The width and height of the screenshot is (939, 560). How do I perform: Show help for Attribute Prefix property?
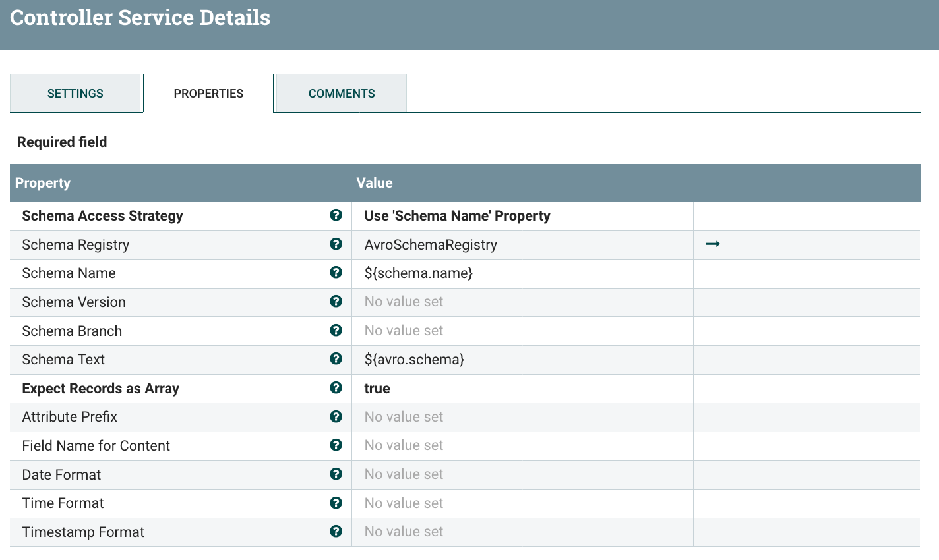click(x=336, y=417)
